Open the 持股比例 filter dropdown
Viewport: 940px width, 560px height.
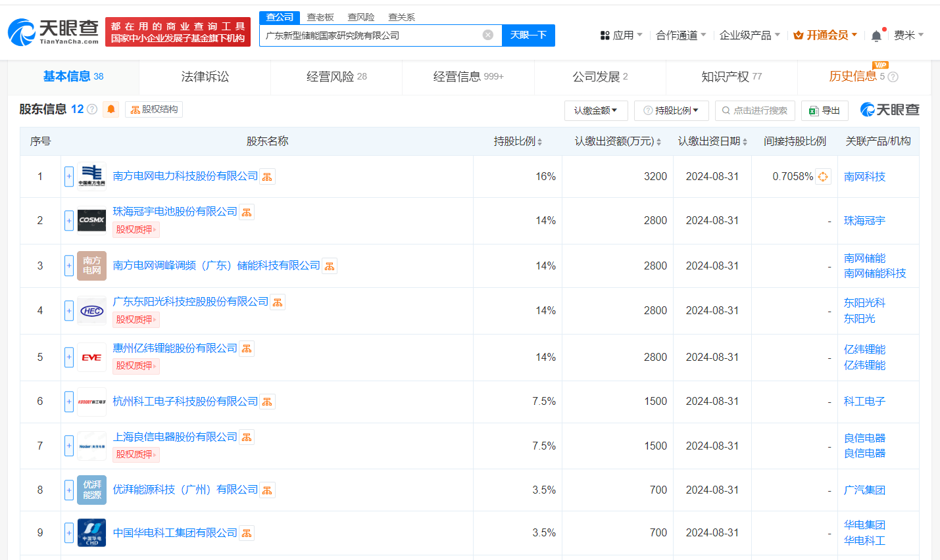672,110
